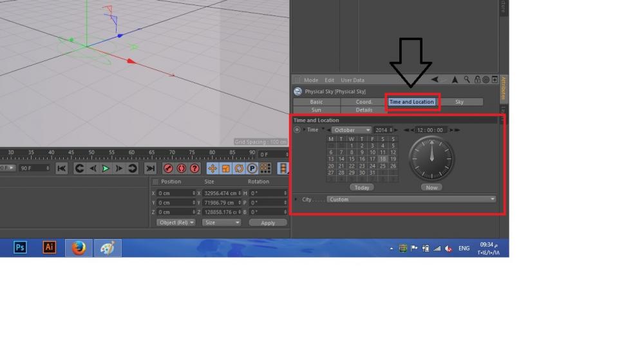The height and width of the screenshot is (362, 644).
Task: Play the animation forward
Action: click(x=106, y=169)
